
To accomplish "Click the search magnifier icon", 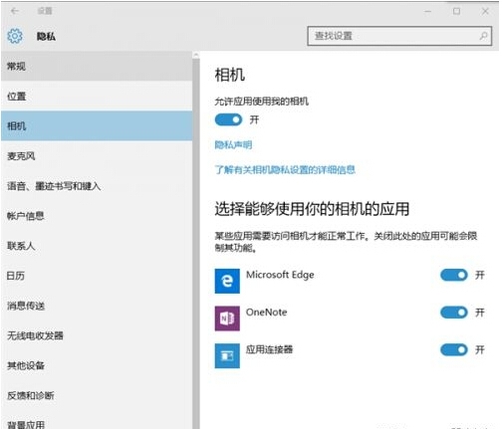I will click(483, 36).
